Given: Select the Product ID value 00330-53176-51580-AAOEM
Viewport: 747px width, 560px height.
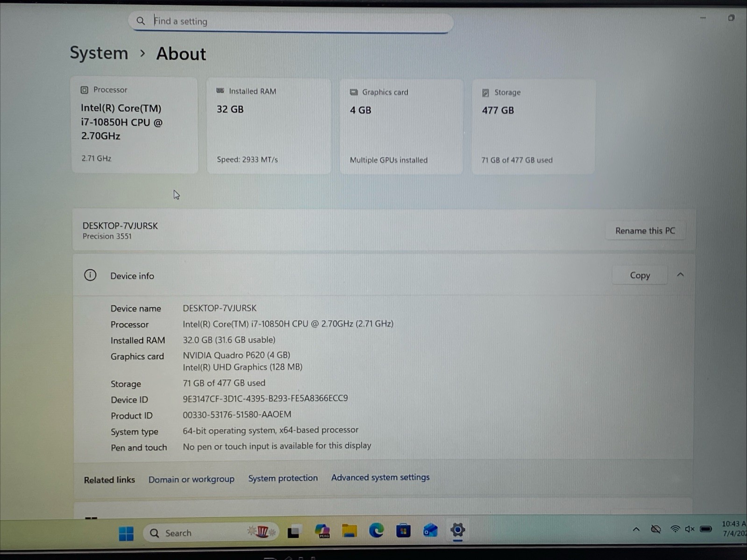Looking at the screenshot, I should [237, 414].
